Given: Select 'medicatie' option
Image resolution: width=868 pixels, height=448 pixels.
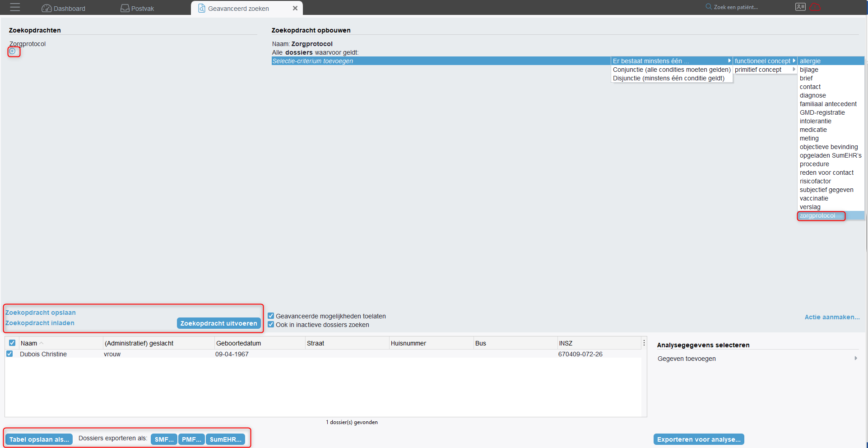Looking at the screenshot, I should (831, 130).
